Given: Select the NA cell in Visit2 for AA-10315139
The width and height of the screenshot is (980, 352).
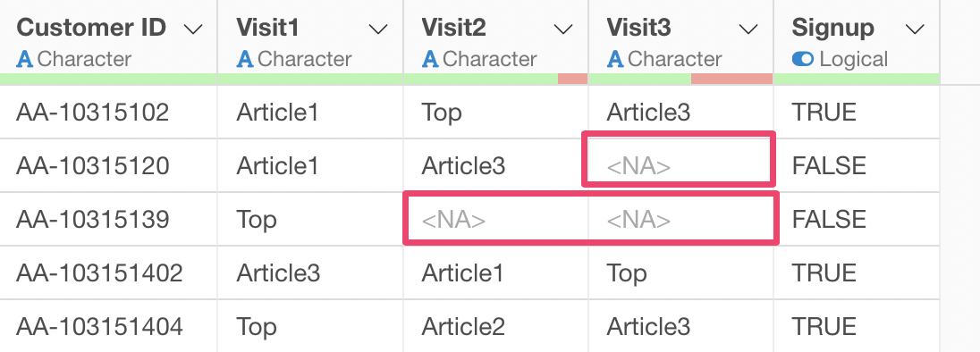Looking at the screenshot, I should 495,220.
